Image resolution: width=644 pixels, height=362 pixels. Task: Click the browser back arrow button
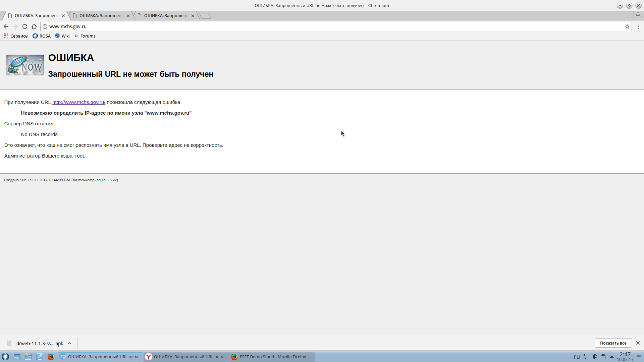(x=6, y=26)
